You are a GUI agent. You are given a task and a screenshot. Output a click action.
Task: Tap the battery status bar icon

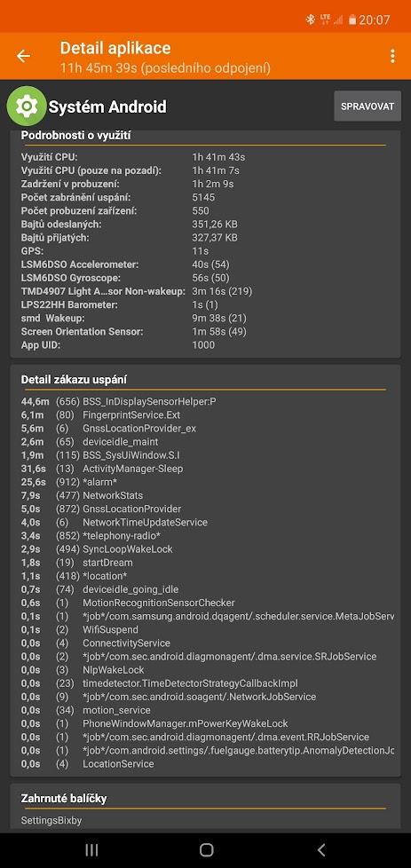[x=352, y=20]
